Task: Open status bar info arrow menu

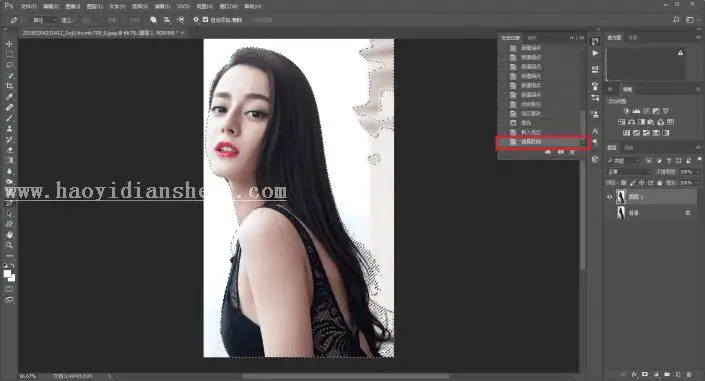Action: click(x=110, y=376)
